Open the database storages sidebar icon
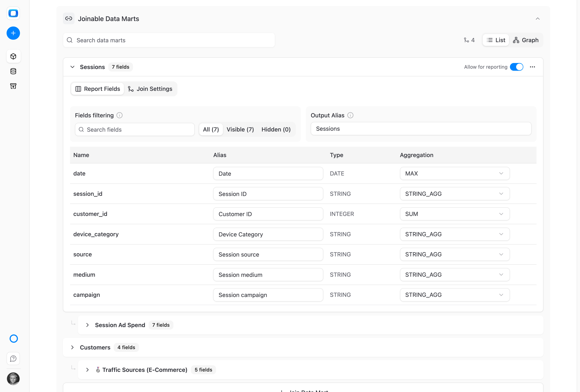Screen dimensions: 580x392 [x=14, y=71]
